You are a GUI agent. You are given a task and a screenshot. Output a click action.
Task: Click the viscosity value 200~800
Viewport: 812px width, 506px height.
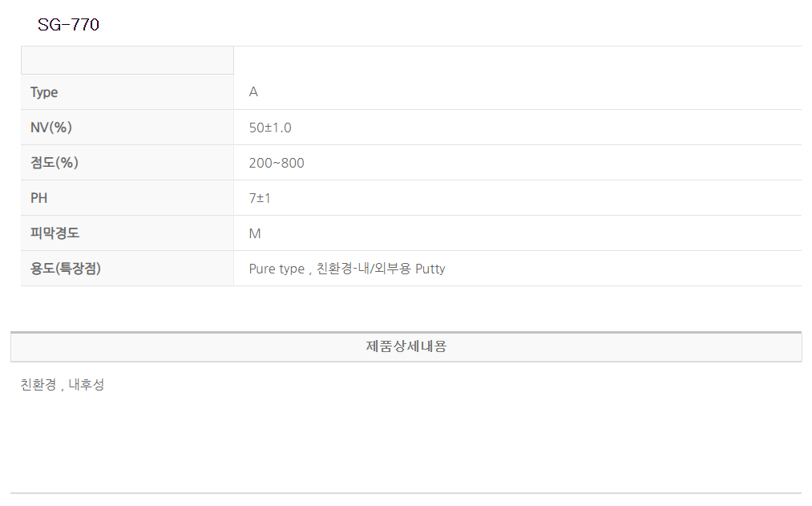(277, 163)
